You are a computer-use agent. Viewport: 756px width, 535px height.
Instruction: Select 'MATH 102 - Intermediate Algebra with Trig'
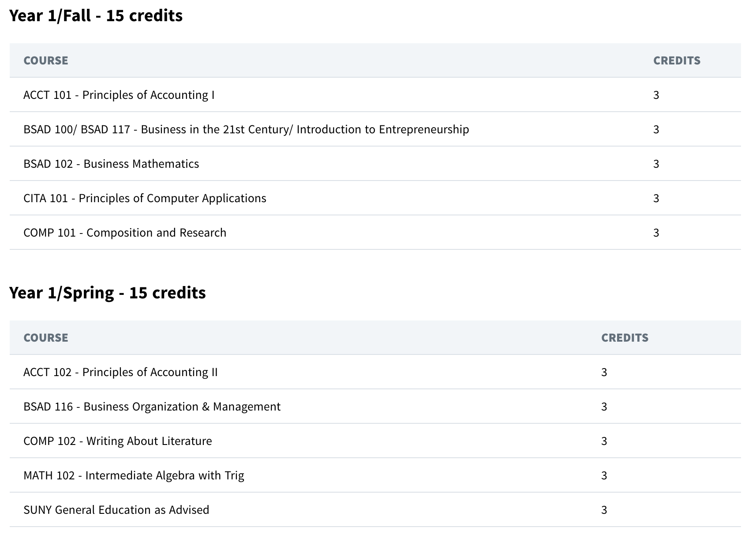[134, 475]
